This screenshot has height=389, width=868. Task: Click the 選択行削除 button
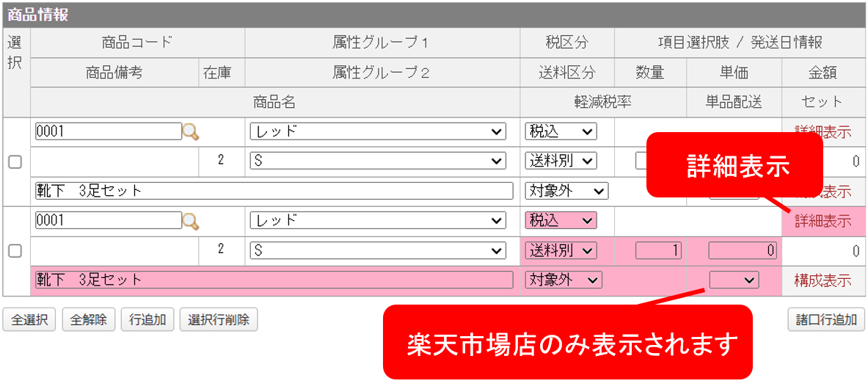click(x=219, y=320)
